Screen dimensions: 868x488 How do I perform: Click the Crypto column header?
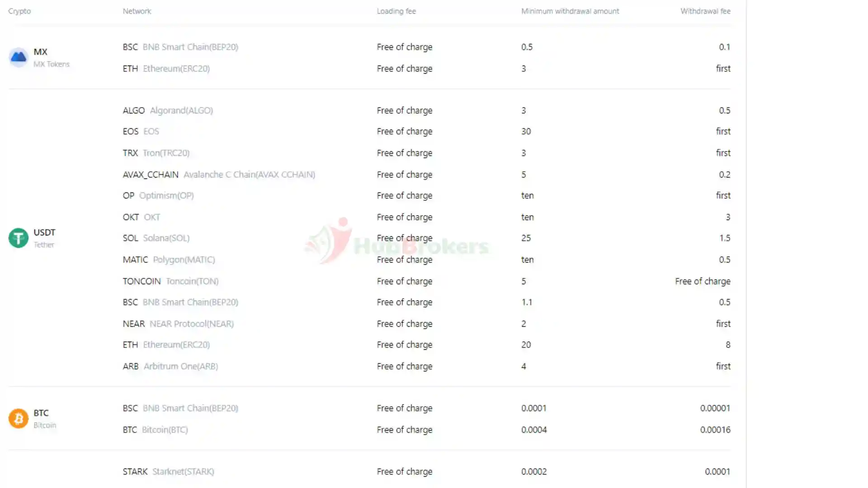coord(19,11)
